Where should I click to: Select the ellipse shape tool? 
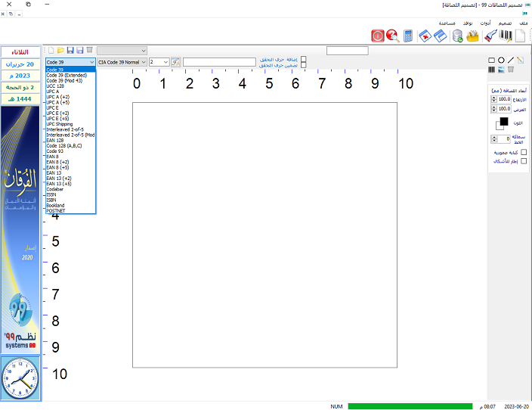point(501,60)
